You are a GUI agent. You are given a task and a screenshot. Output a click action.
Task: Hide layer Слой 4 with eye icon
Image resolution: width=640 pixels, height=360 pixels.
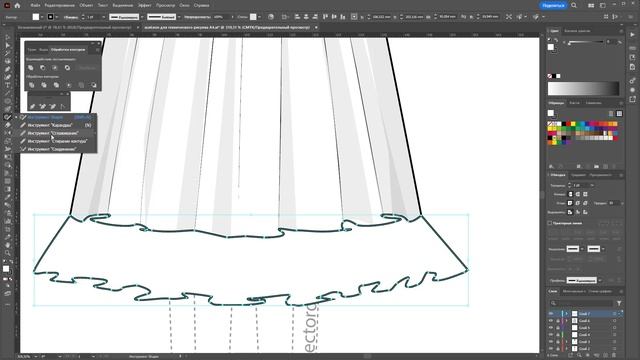point(551,334)
